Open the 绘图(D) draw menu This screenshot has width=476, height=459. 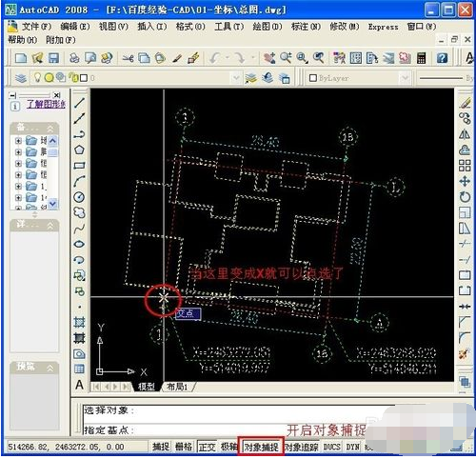pos(267,27)
